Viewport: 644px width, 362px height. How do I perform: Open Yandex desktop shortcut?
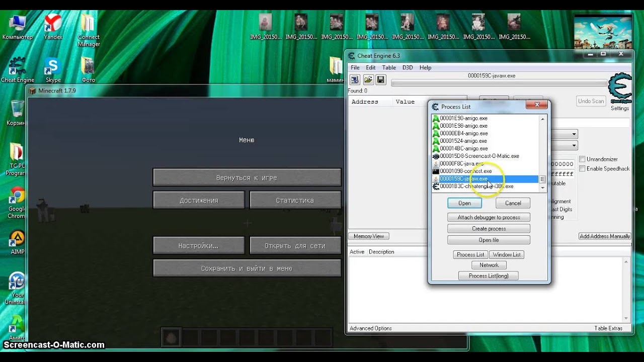(53, 27)
